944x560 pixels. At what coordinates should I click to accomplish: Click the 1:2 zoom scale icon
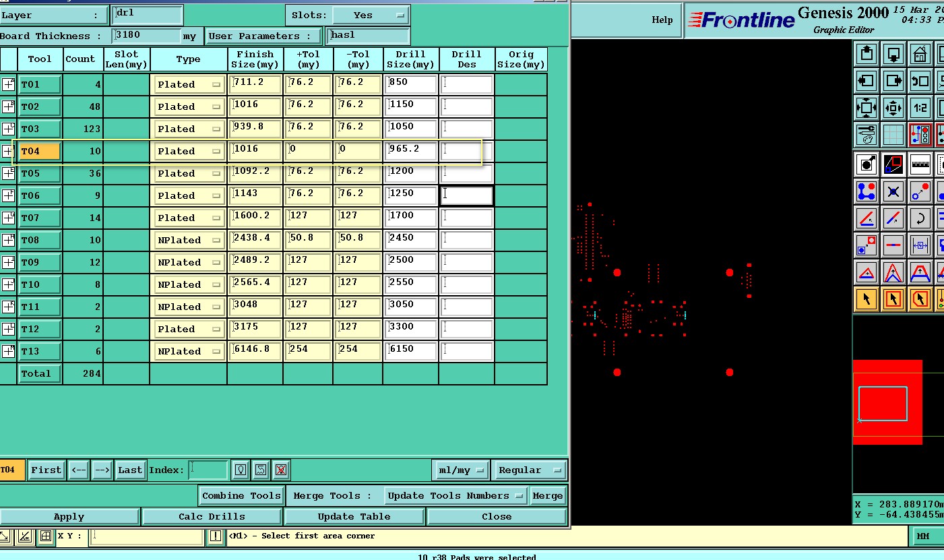pyautogui.click(x=920, y=107)
